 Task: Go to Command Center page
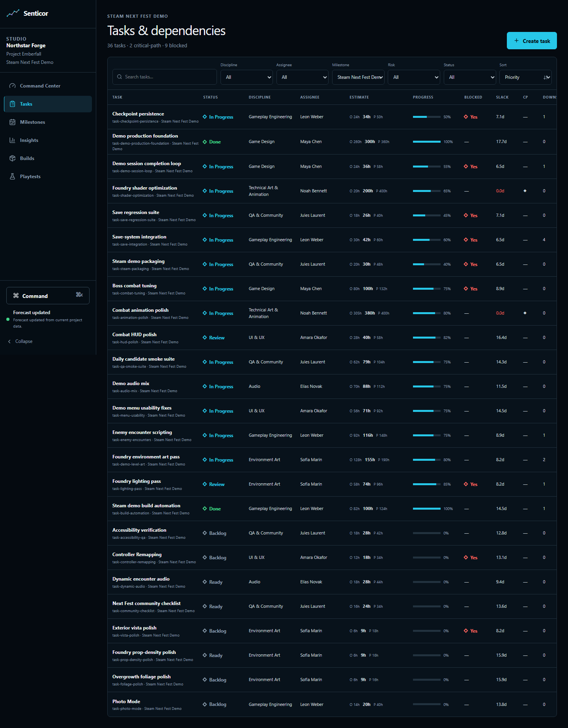tap(48, 86)
